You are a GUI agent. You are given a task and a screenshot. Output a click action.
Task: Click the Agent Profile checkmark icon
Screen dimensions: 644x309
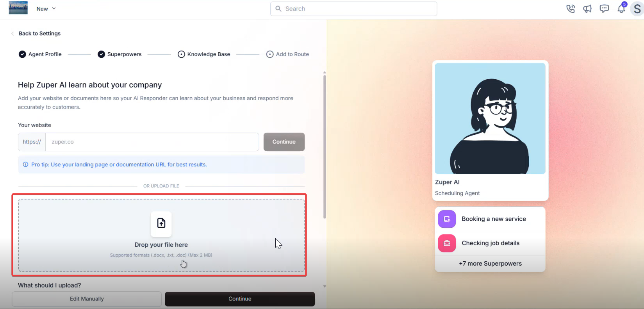pyautogui.click(x=22, y=54)
